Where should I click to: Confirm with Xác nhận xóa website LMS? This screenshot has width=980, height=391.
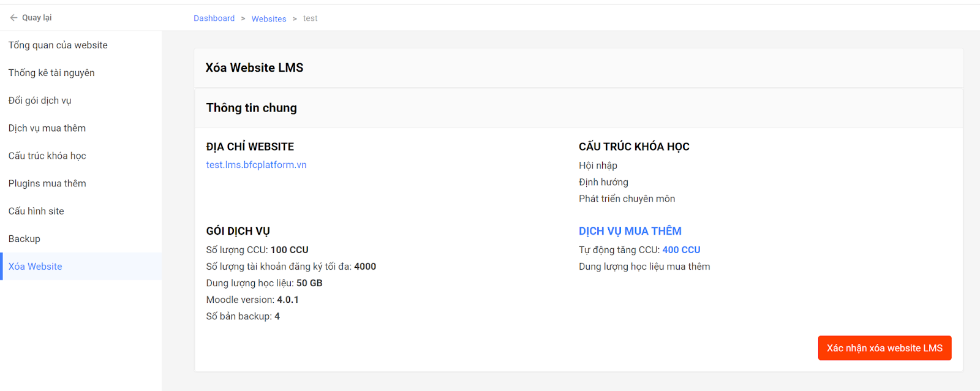point(884,348)
